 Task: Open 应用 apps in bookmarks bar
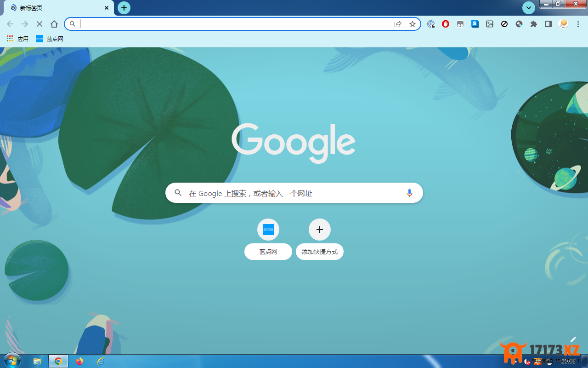pyautogui.click(x=17, y=39)
